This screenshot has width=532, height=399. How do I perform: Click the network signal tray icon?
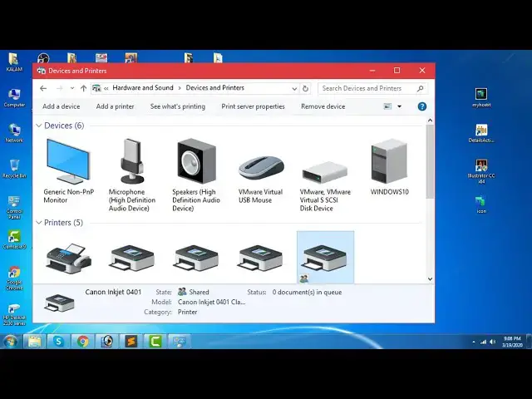click(x=483, y=342)
